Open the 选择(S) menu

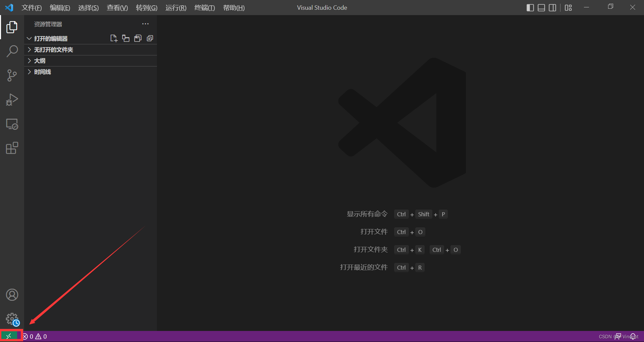tap(89, 8)
